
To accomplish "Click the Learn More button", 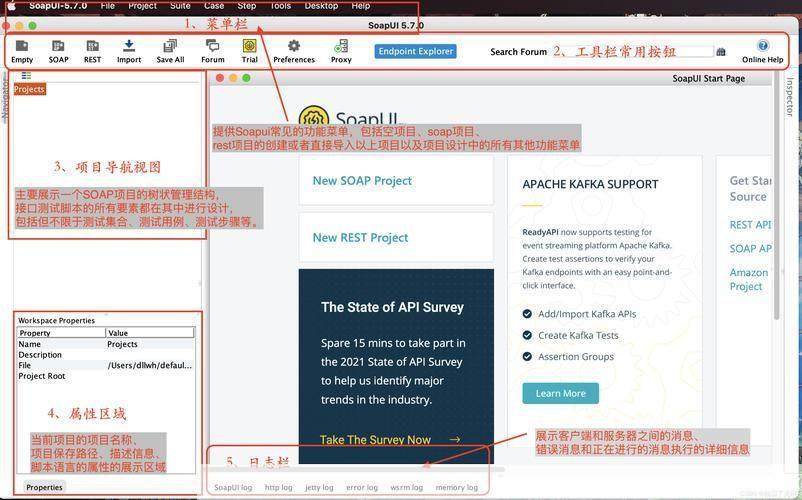I will click(561, 393).
